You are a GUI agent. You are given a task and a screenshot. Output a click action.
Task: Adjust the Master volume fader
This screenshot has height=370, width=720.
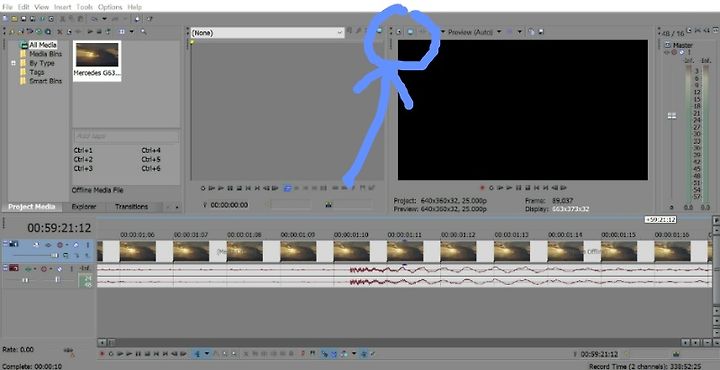(672, 116)
